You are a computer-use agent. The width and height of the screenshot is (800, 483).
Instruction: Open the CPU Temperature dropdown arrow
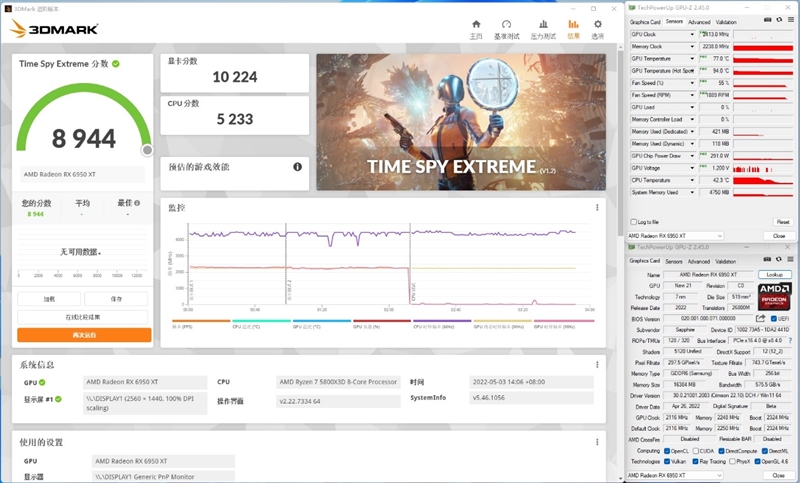(x=692, y=180)
